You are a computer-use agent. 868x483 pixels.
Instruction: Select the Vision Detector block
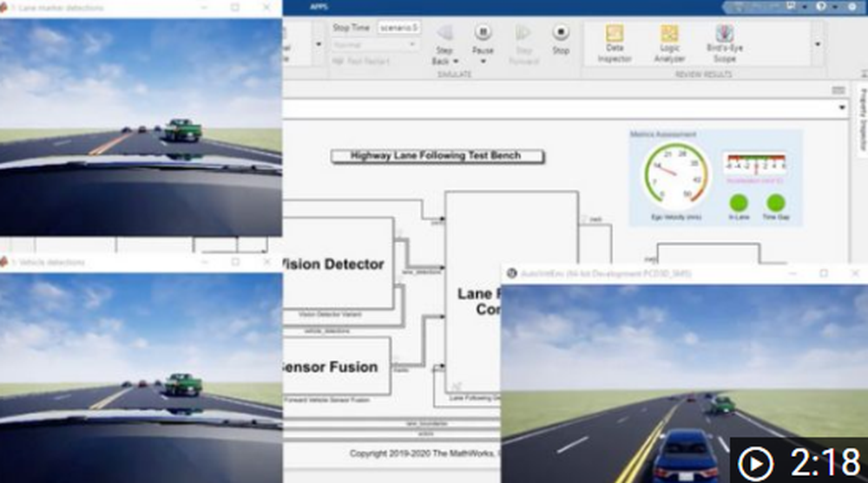tap(339, 264)
